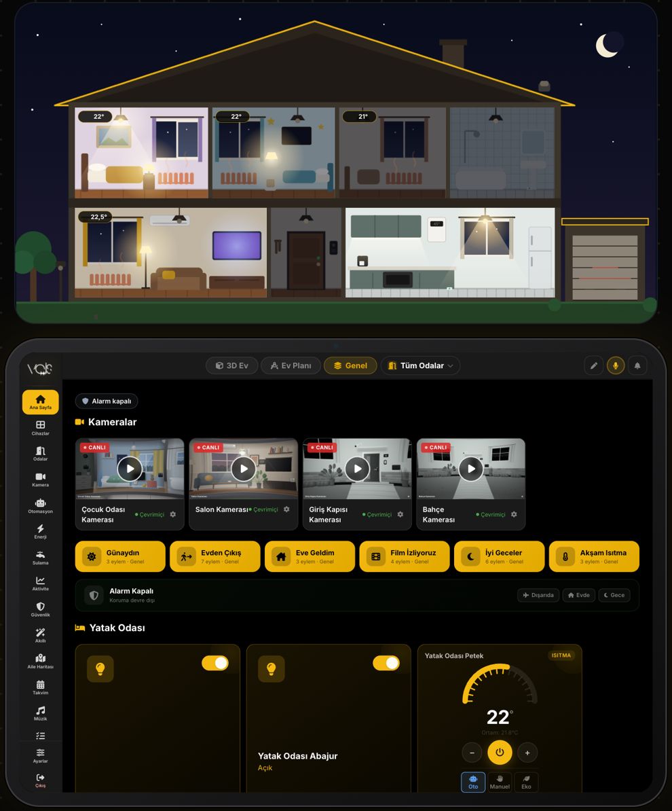Image resolution: width=672 pixels, height=811 pixels.
Task: Open Müzik in sidebar
Action: pos(40,713)
